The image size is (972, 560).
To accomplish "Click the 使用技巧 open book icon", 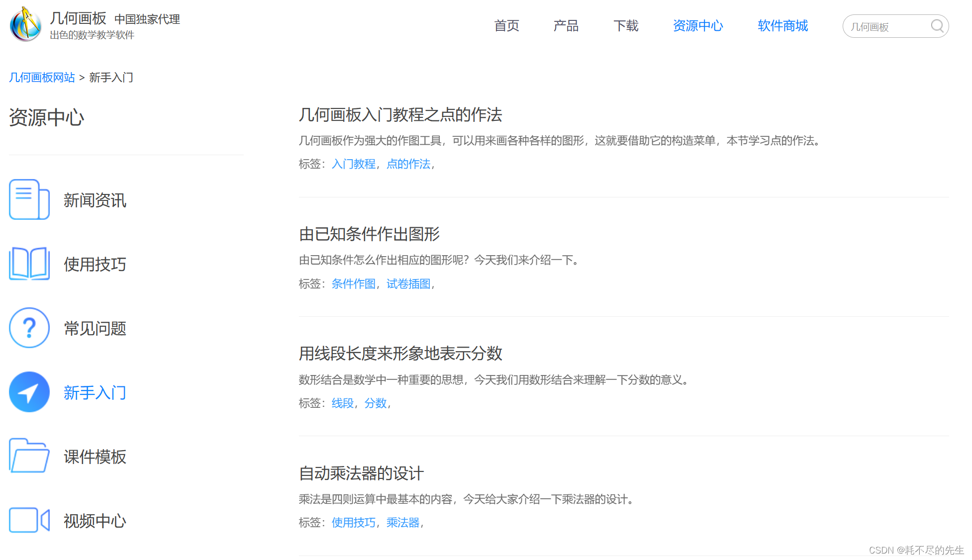I will click(29, 264).
